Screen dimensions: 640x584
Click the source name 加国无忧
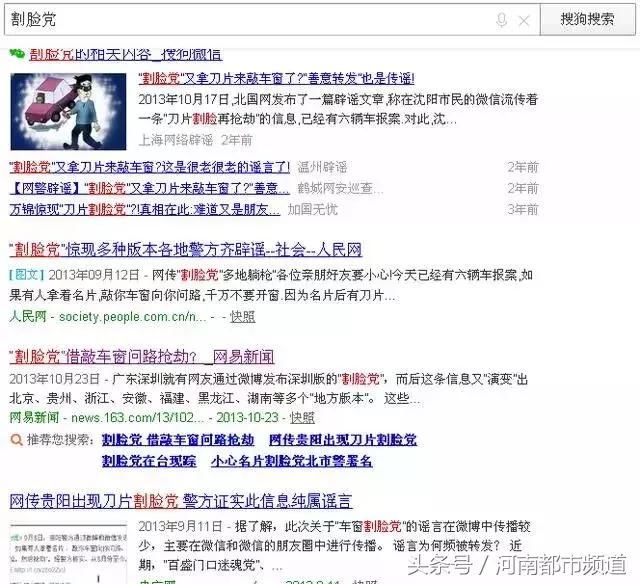313,209
